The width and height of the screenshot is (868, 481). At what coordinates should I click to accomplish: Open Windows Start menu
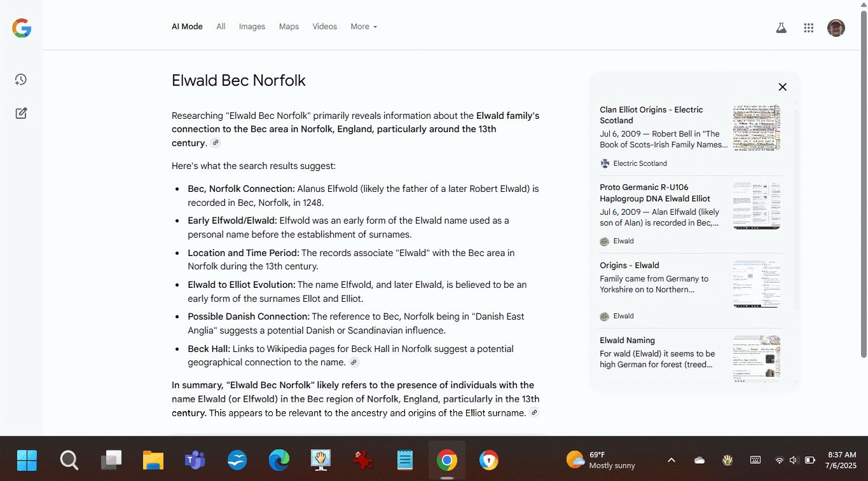27,460
